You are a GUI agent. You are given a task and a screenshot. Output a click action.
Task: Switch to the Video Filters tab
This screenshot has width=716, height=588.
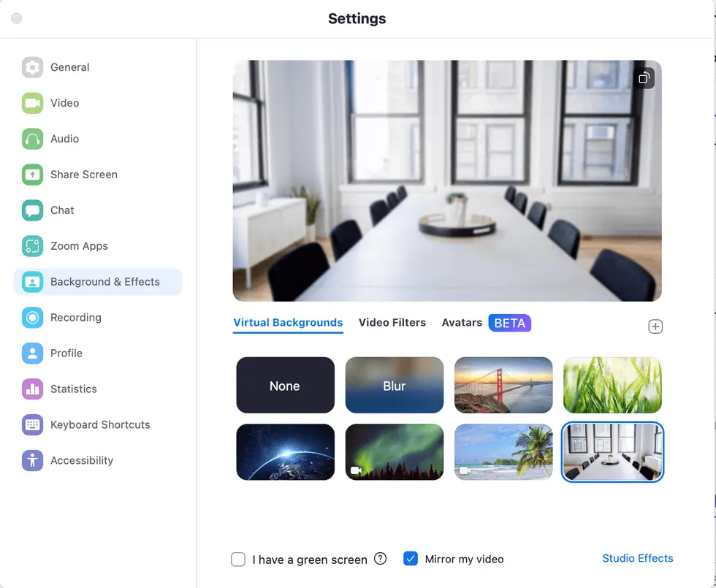pyautogui.click(x=392, y=322)
